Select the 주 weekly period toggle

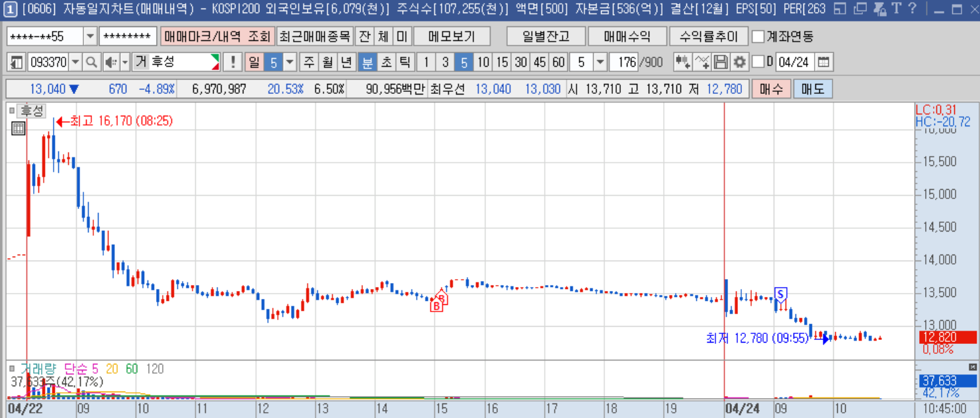[x=309, y=62]
